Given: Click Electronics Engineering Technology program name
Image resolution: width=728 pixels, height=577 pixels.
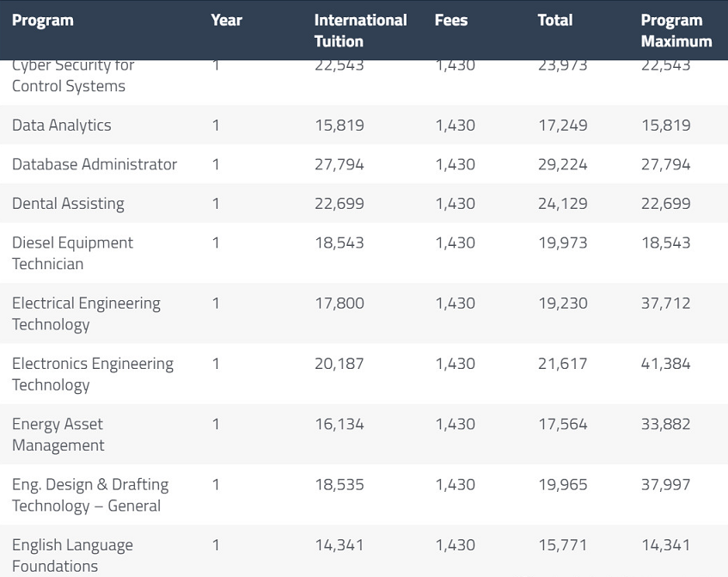Looking at the screenshot, I should point(92,373).
